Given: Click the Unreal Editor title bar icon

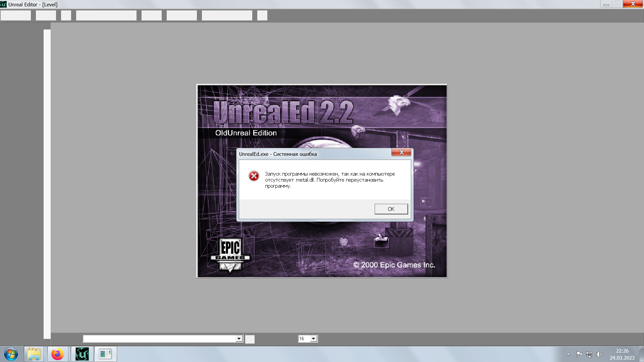Looking at the screenshot, I should click(x=3, y=4).
